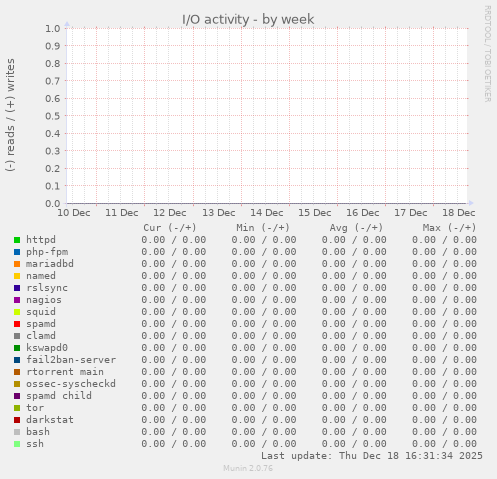Click the spamd red legend swatch
The image size is (497, 479).
[17, 324]
